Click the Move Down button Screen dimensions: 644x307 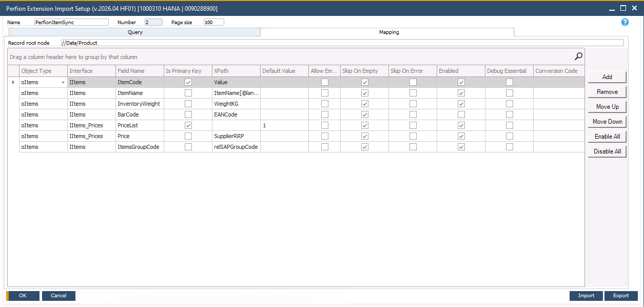607,122
